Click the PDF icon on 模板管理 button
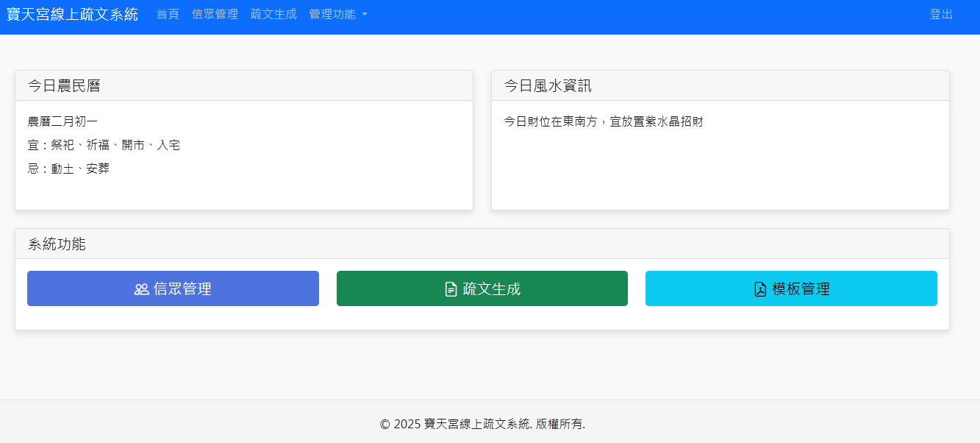Viewport: 980px width, 443px height. tap(758, 288)
